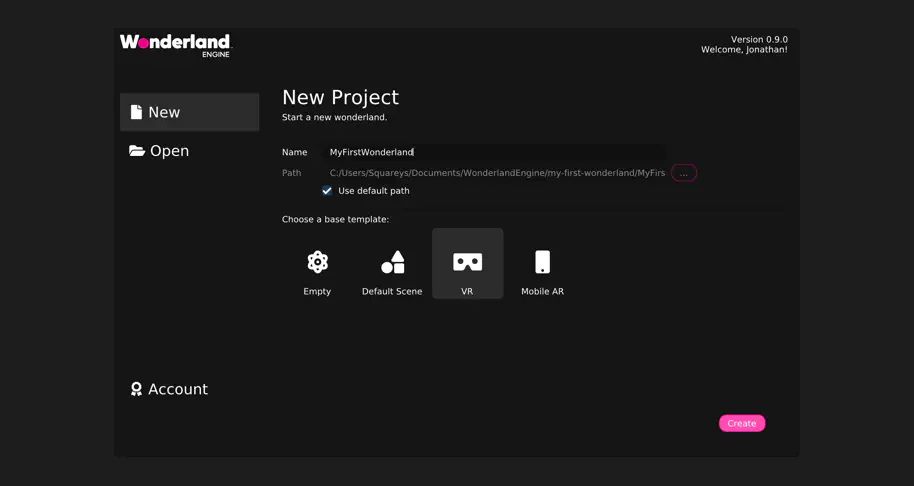Image resolution: width=914 pixels, height=486 pixels.
Task: Click the project Path field
Action: tap(496, 173)
